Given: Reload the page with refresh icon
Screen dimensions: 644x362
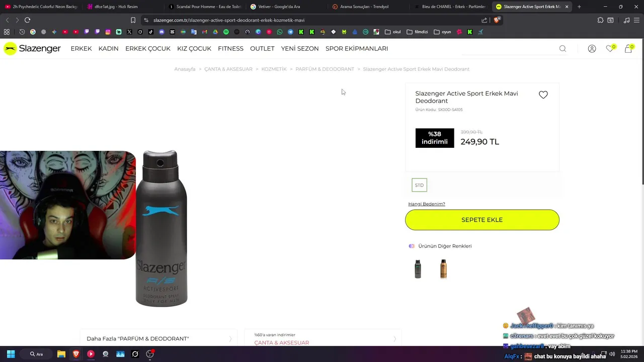Looking at the screenshot, I should pyautogui.click(x=27, y=20).
